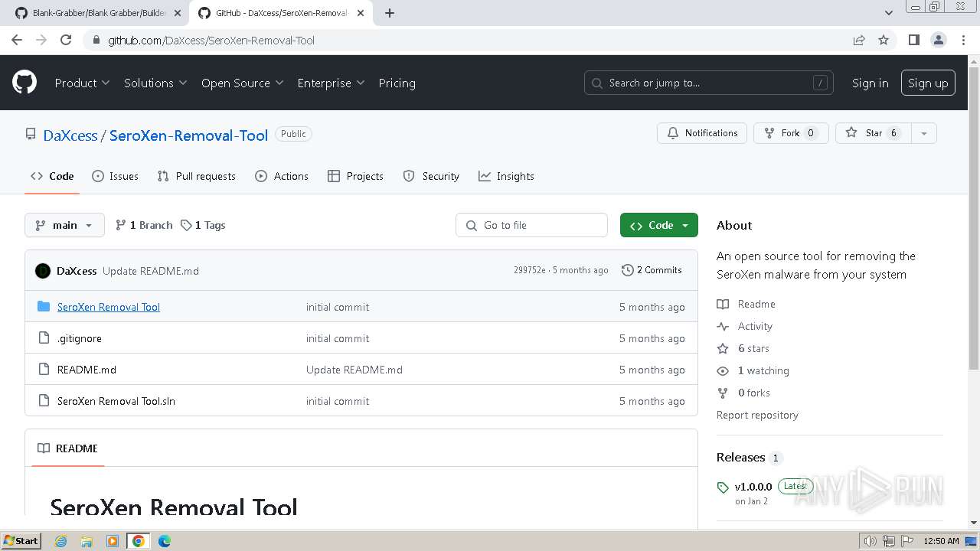The image size is (980, 551).
Task: Click Report repository
Action: pos(757,415)
